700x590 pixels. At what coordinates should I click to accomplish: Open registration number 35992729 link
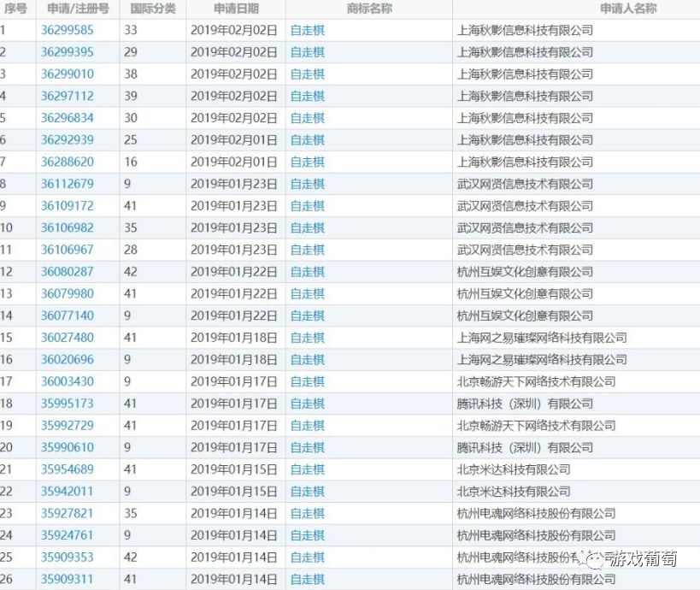coord(68,425)
